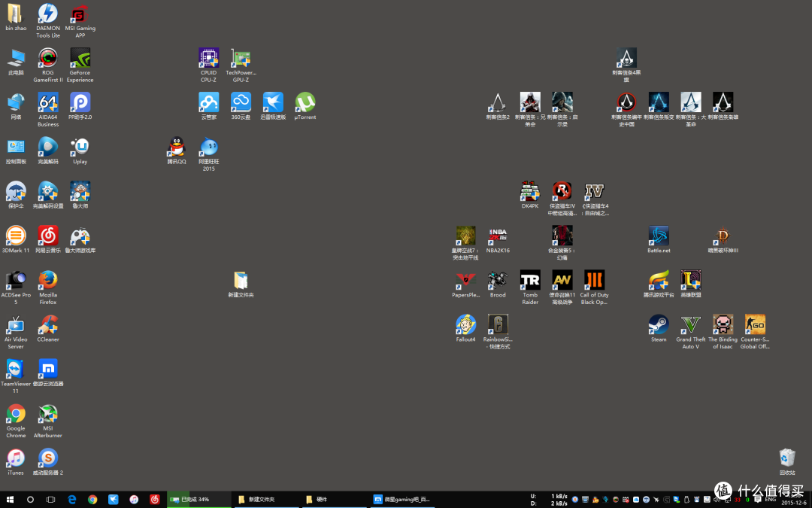Select The Binding of Isaac icon

tap(723, 332)
